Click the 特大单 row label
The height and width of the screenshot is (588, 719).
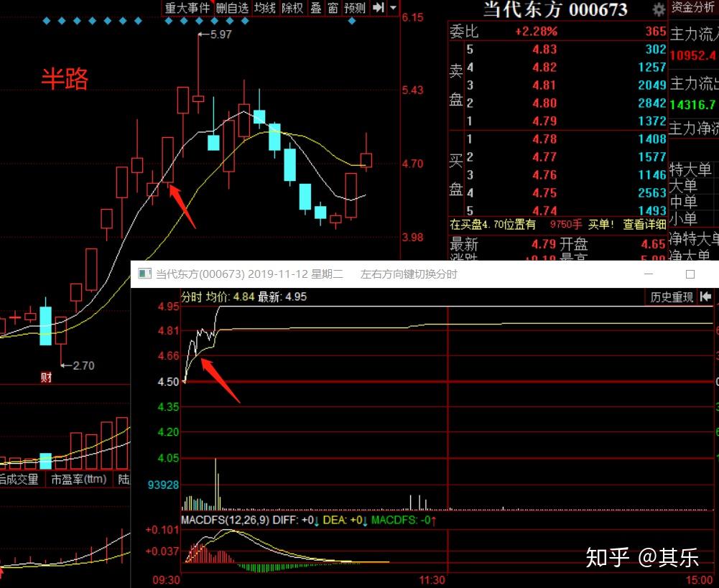(x=690, y=169)
